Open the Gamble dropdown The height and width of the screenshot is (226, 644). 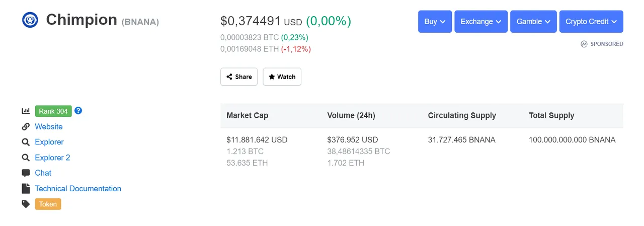(x=533, y=22)
